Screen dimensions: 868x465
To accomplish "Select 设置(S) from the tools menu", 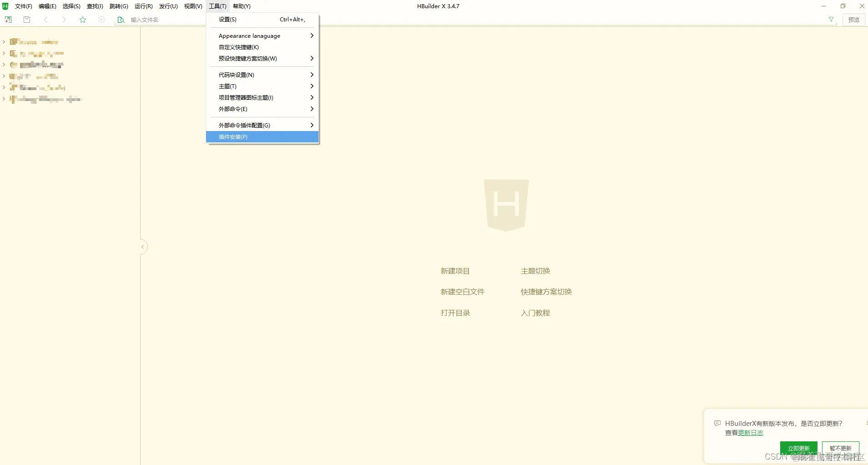I will coord(262,20).
